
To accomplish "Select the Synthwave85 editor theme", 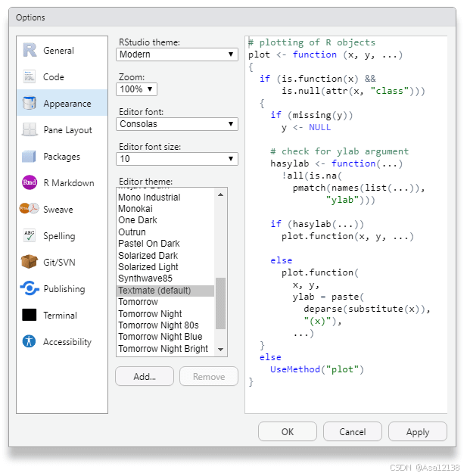I will (166, 278).
